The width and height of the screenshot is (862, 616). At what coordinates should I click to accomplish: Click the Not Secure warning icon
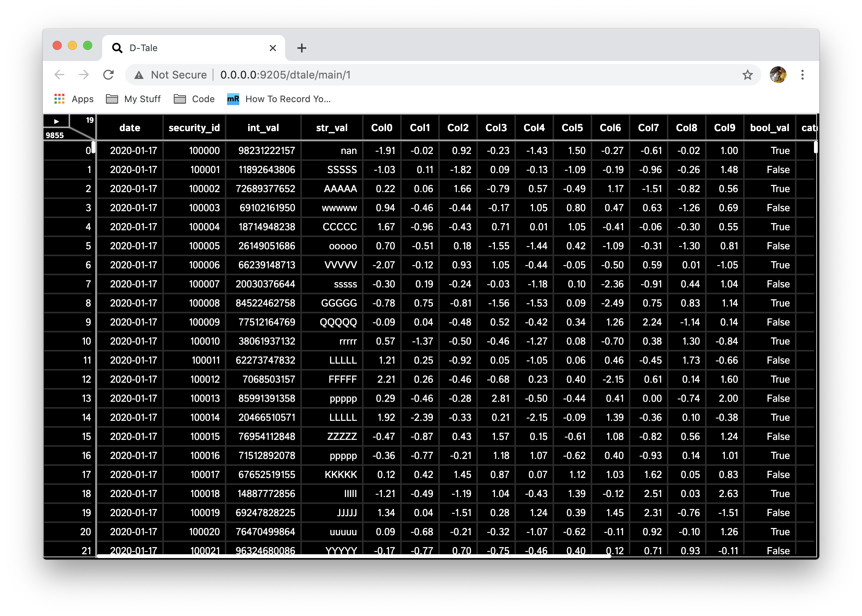(x=139, y=75)
